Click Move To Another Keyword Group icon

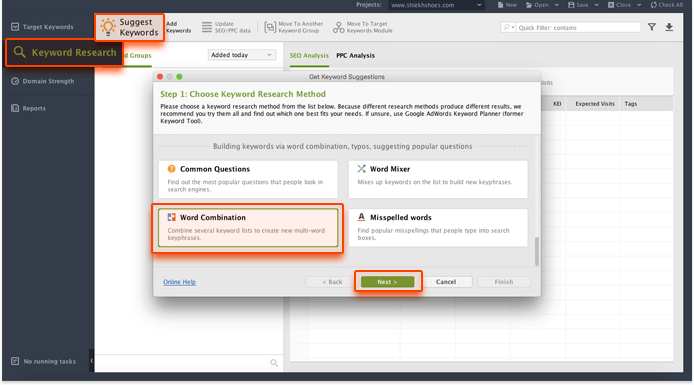coord(270,27)
